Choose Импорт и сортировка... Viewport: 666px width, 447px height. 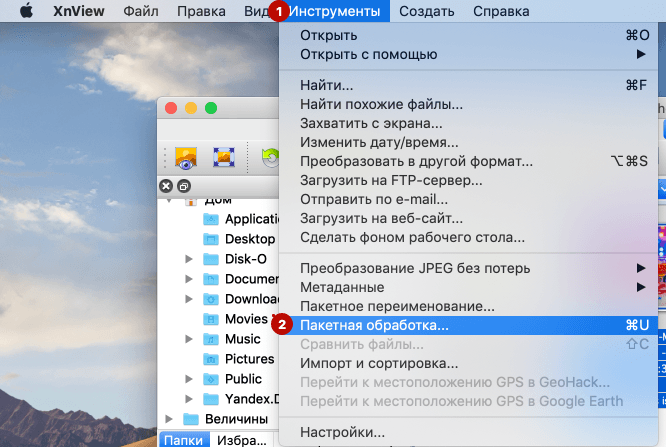tap(468, 363)
